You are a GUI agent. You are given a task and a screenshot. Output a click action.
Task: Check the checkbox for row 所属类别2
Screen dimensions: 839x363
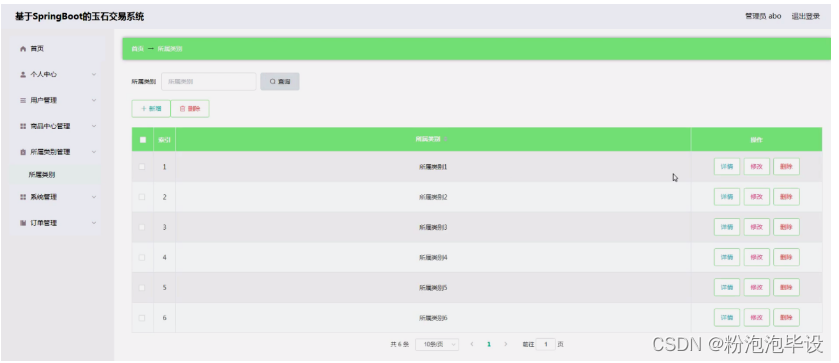142,197
